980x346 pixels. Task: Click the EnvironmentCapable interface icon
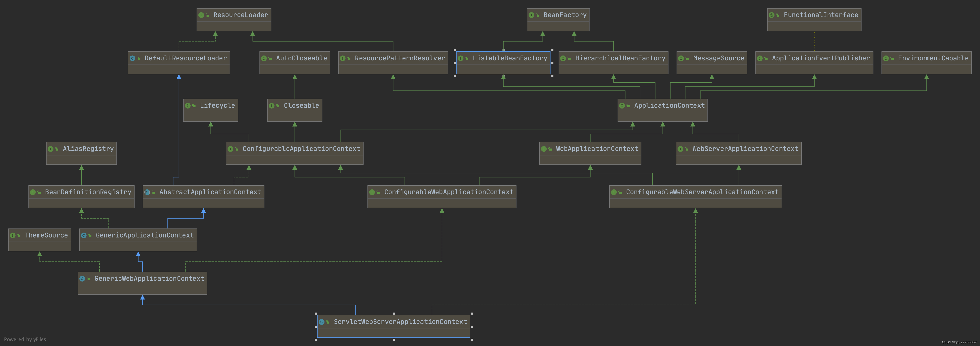point(886,59)
